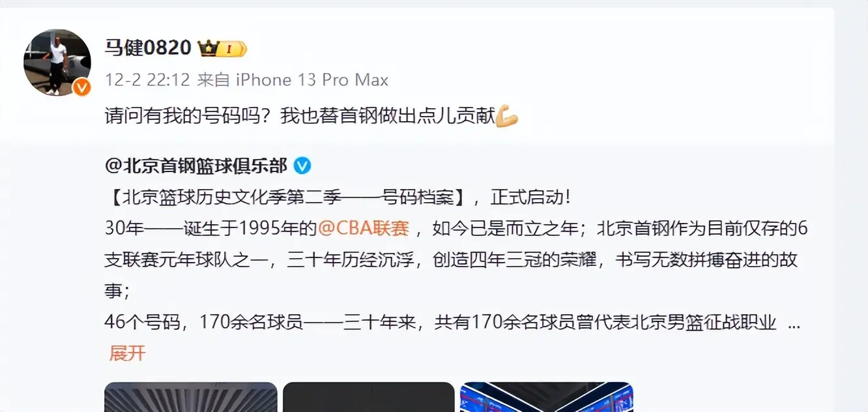Click the orange verified badge on avatar
The image size is (868, 412).
point(81,87)
